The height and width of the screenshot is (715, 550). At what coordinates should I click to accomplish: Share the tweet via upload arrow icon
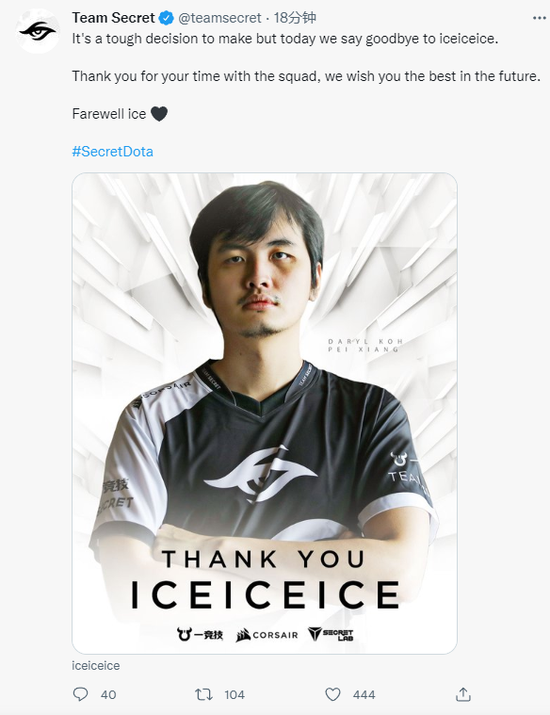click(x=463, y=694)
